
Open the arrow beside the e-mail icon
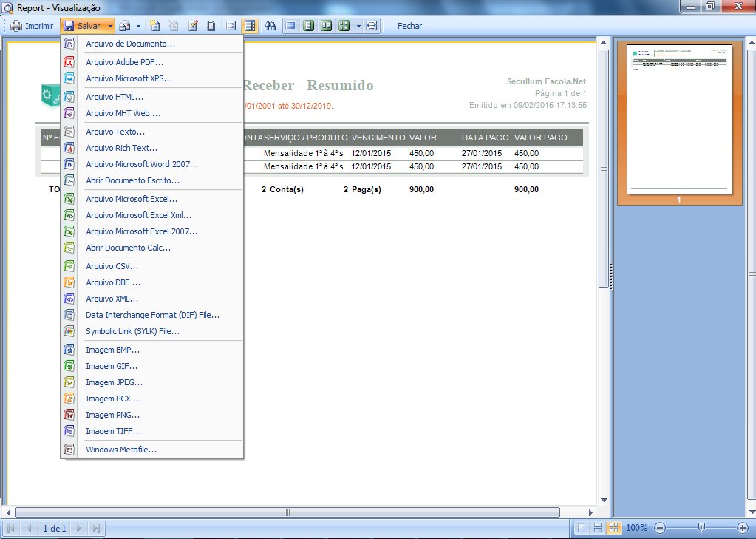(138, 26)
